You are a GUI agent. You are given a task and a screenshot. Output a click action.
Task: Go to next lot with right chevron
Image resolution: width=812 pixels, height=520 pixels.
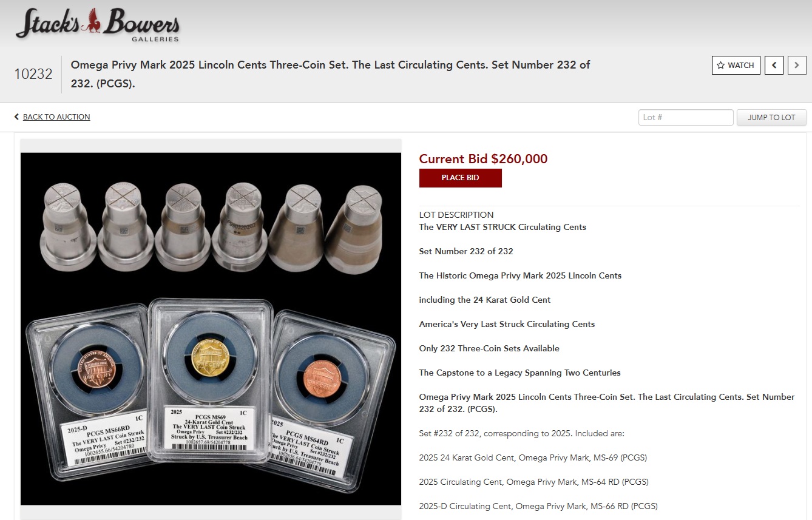click(797, 65)
